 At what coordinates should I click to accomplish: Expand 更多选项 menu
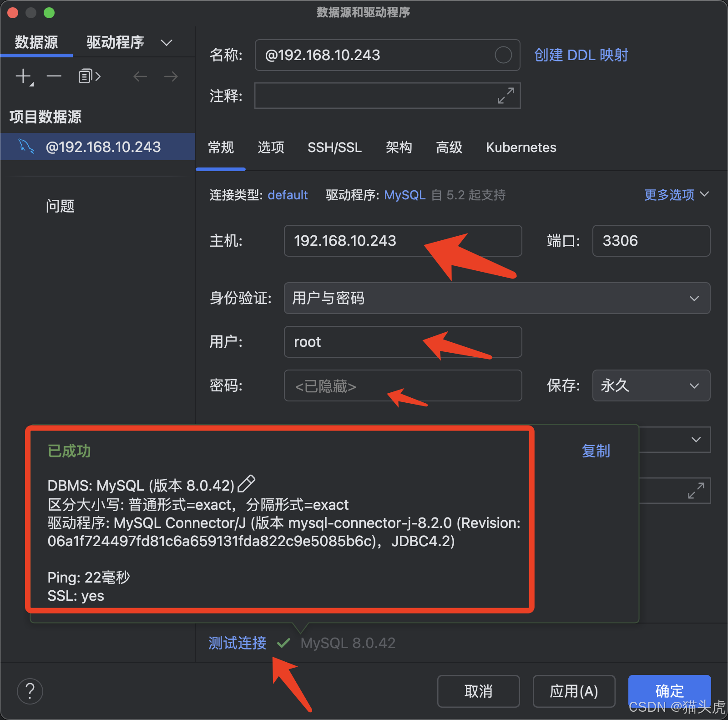pyautogui.click(x=677, y=195)
